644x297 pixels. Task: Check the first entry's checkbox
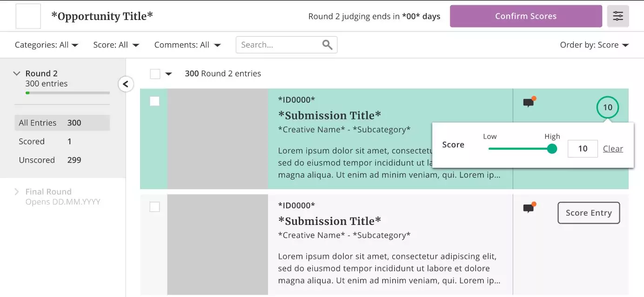click(154, 101)
